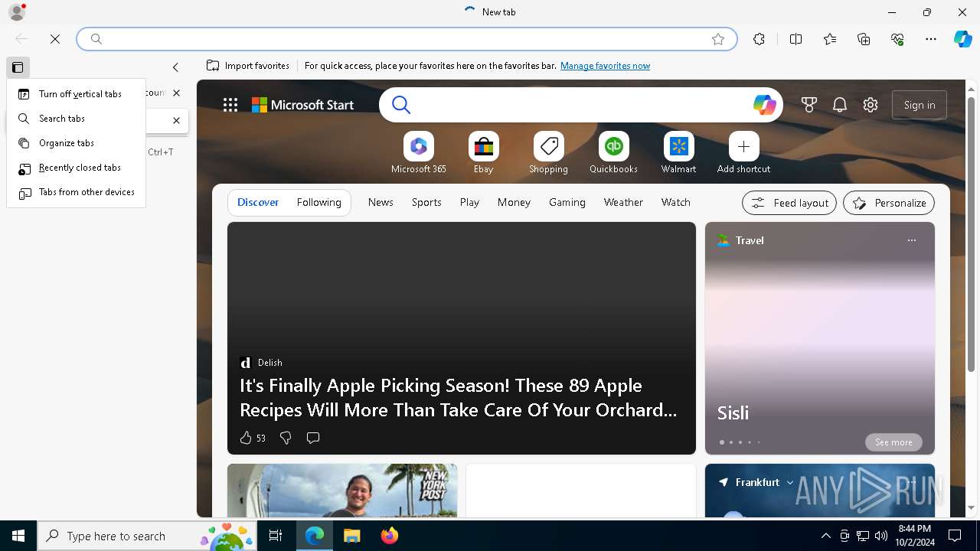Add this page to favorites star
The width and height of the screenshot is (980, 551).
(x=718, y=39)
